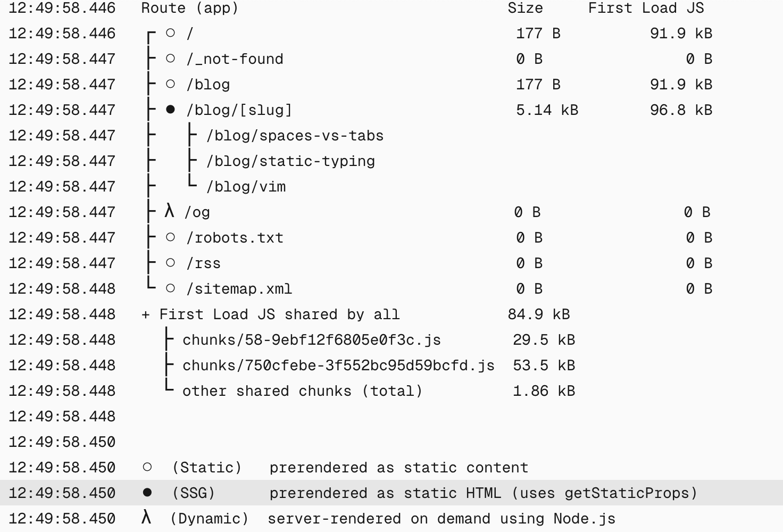Click the 96.8 kB first load value
The height and width of the screenshot is (532, 783).
[x=681, y=110]
